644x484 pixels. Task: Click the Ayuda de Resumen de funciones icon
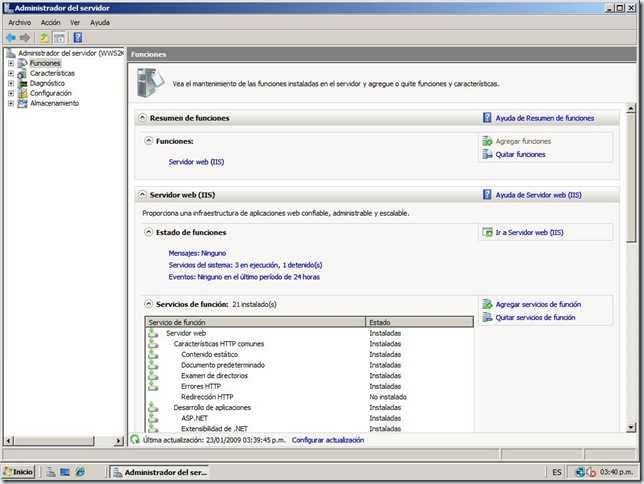(x=487, y=118)
